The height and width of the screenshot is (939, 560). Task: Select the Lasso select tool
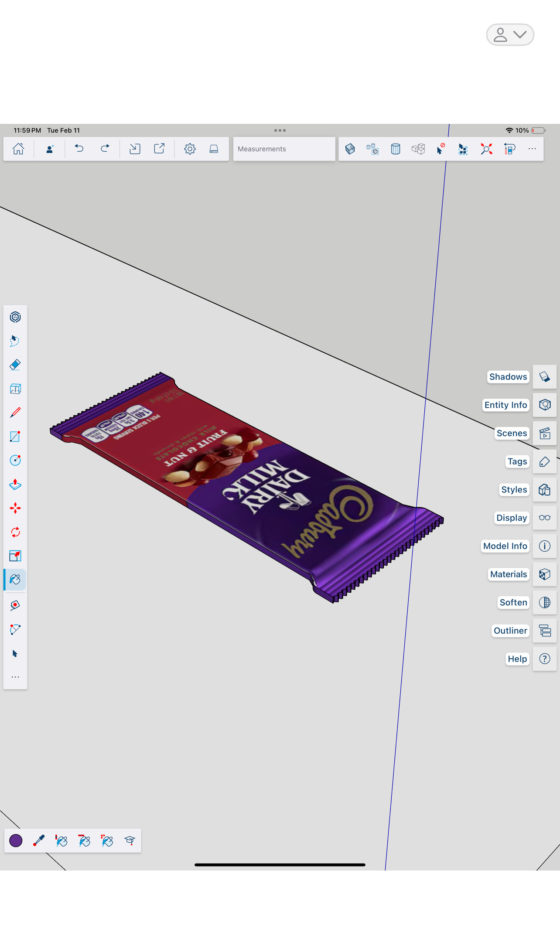(15, 341)
